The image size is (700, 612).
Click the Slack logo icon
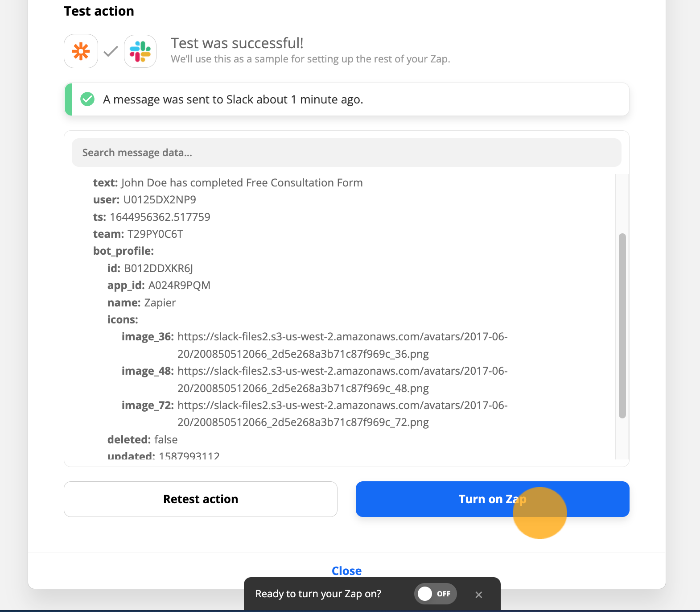[140, 51]
